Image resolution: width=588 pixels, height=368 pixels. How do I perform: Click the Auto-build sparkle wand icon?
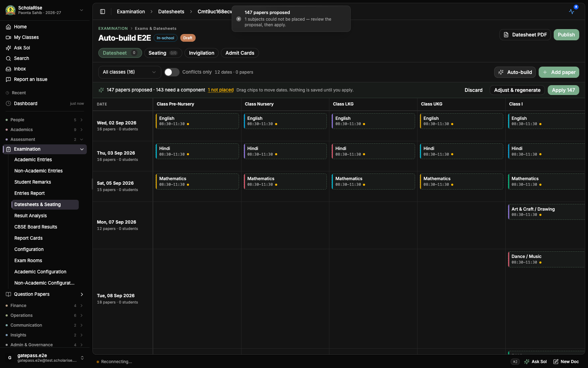click(501, 72)
